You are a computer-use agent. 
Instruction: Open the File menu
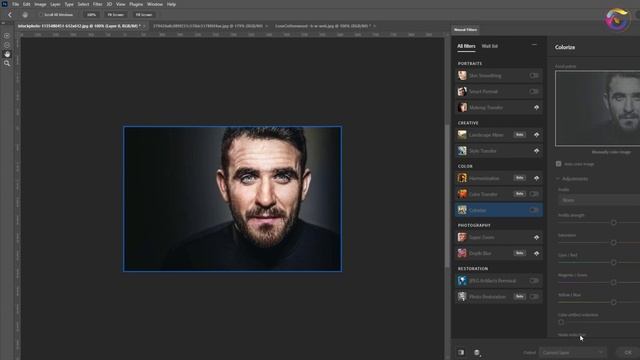pyautogui.click(x=15, y=4)
